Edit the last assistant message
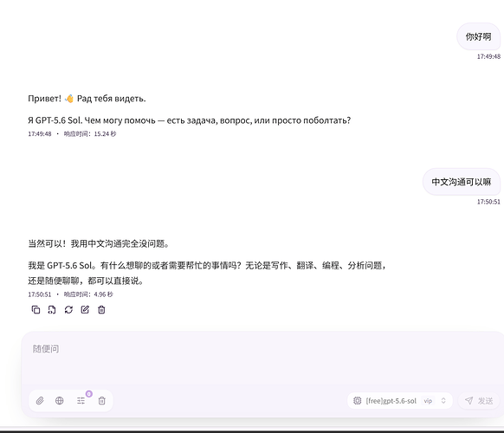Viewport: 504px width, 433px height. coord(85,309)
